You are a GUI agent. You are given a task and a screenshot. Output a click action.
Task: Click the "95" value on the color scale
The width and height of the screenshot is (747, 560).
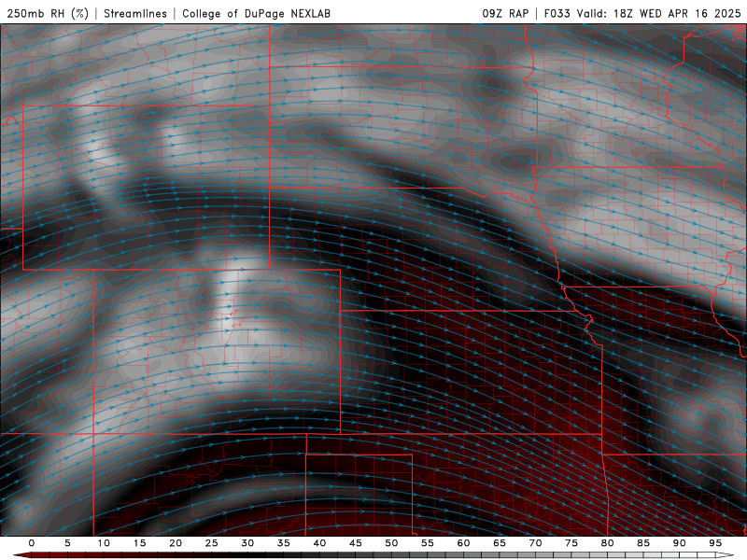click(715, 543)
